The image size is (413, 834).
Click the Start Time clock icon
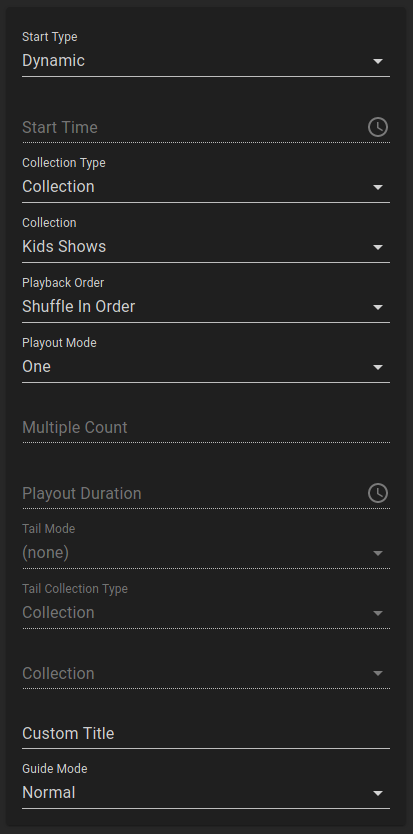pyautogui.click(x=378, y=127)
